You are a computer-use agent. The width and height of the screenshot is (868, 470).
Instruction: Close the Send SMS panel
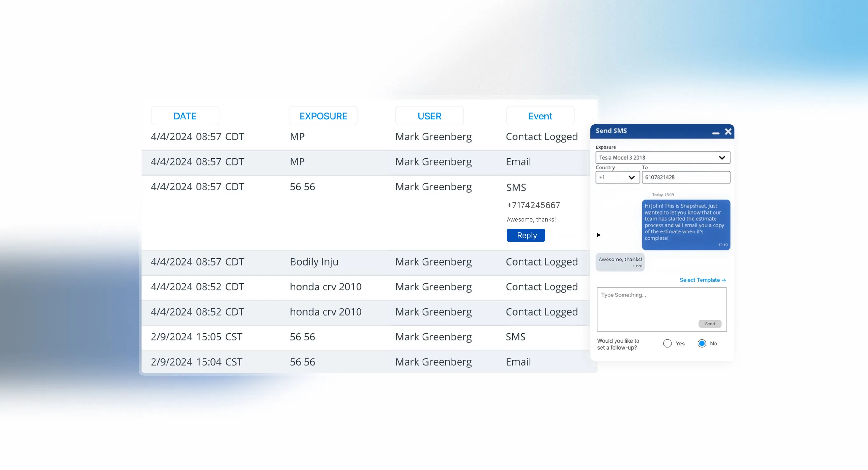[x=728, y=132]
